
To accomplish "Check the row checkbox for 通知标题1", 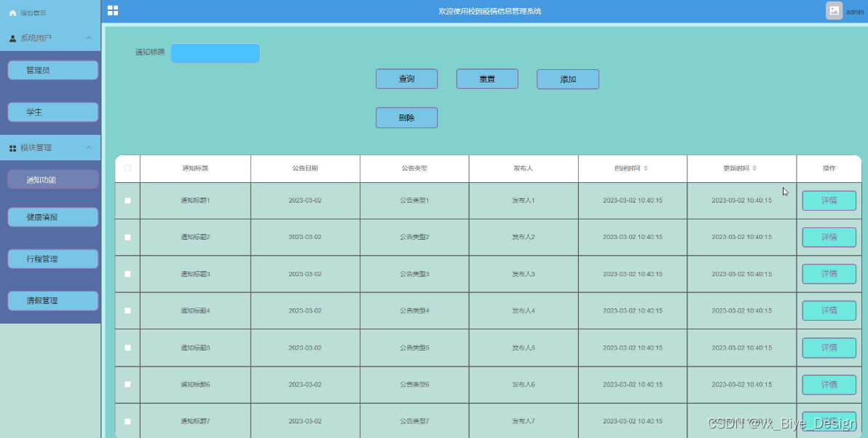I will (x=128, y=200).
